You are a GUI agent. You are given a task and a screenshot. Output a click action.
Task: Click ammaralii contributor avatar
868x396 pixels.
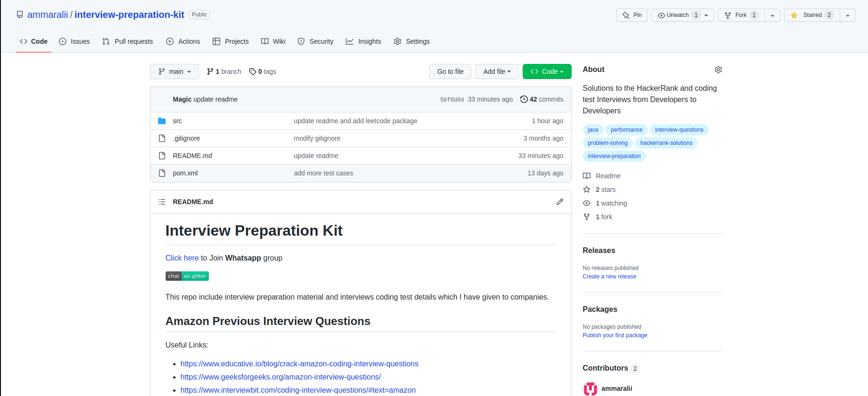pos(590,388)
